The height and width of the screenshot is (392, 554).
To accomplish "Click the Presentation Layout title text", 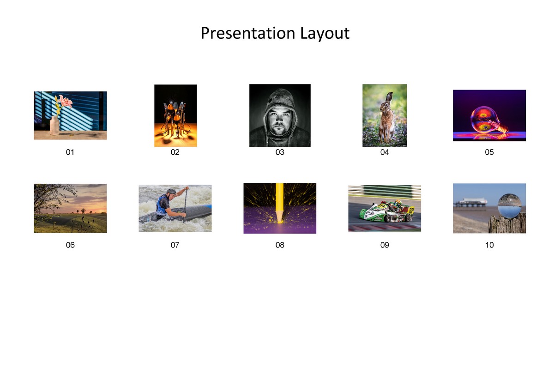I will (x=275, y=33).
